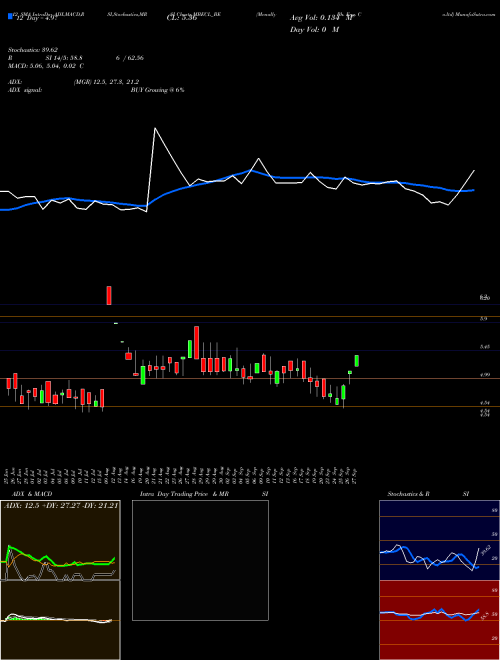Image resolution: width=500 pixels, height=660 pixels.
Task: Open the MACD mini chart below ADX
Action: coord(60,620)
